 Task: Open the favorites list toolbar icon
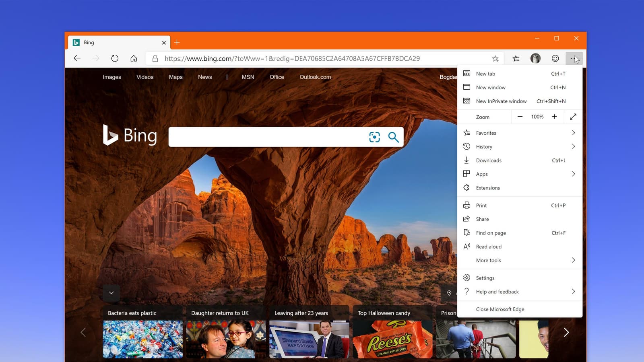point(516,59)
